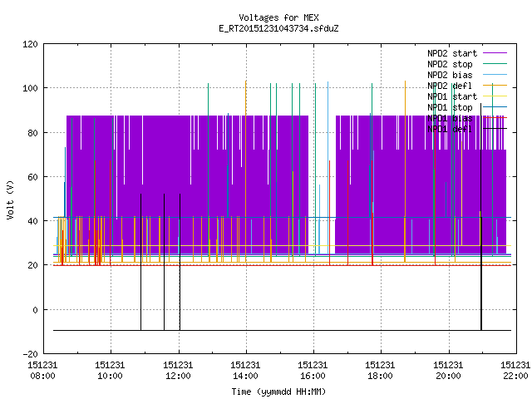Image resolution: width=532 pixels, height=399 pixels.
Task: Click the y-axis tick label 60
Action: pos(33,177)
